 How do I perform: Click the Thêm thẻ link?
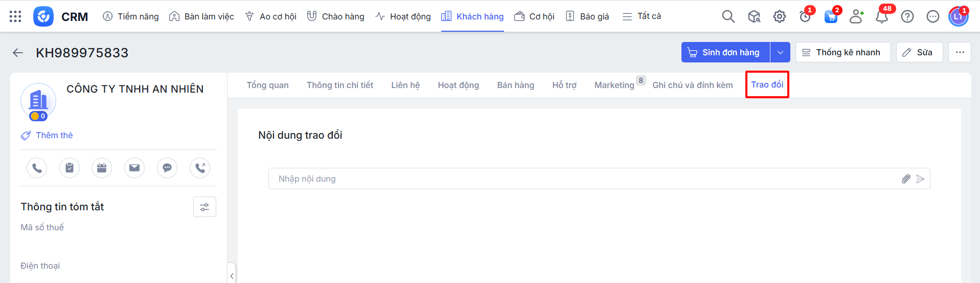54,135
